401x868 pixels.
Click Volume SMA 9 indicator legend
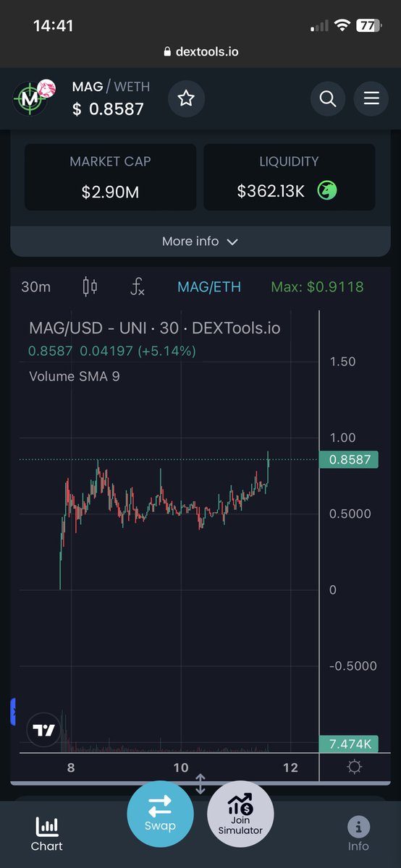[x=75, y=376]
